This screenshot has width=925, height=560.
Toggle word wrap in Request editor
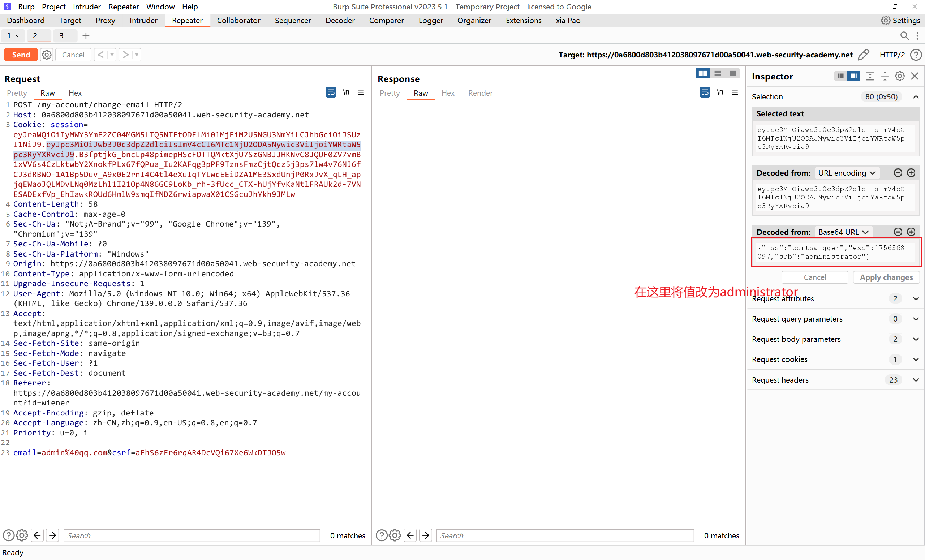[331, 92]
